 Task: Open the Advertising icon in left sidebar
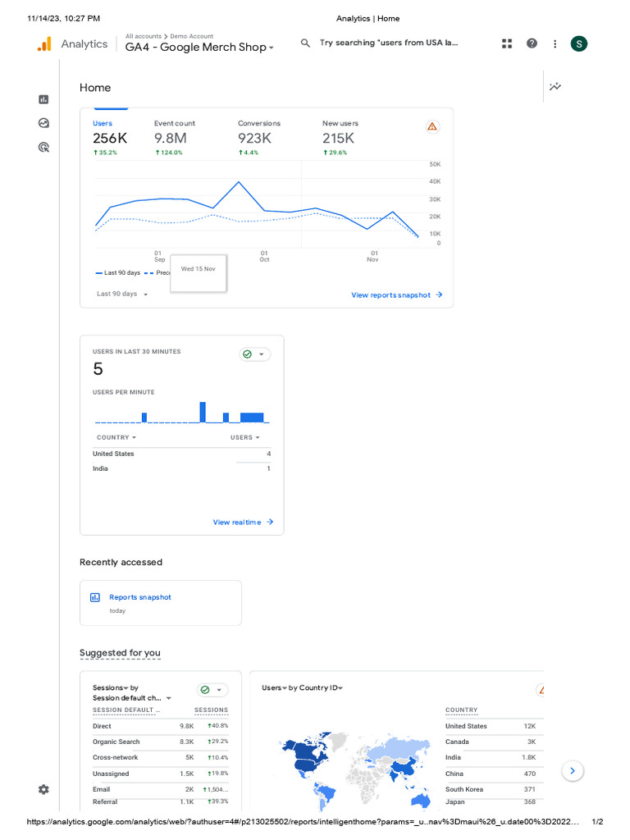43,148
